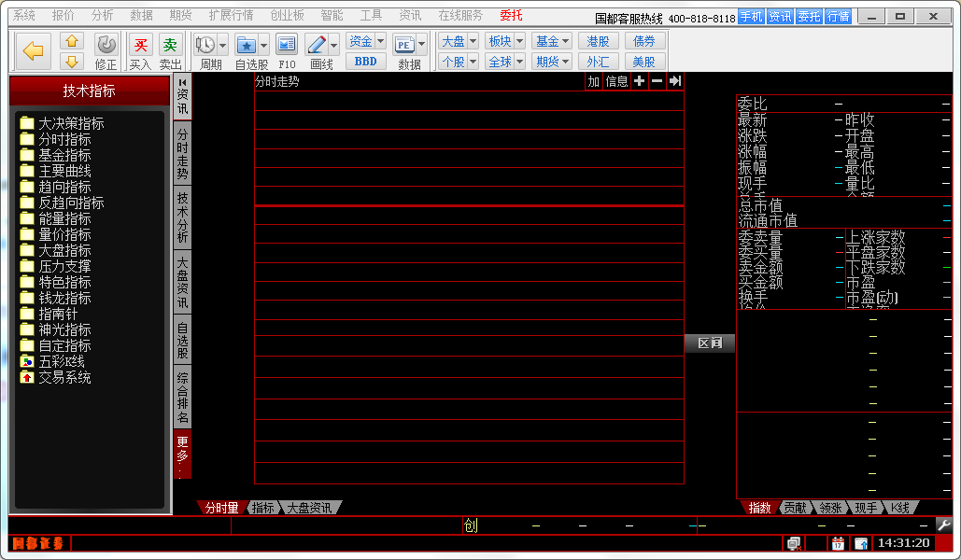
Task: Toggle the 加 overlay button on chart
Action: pos(594,81)
